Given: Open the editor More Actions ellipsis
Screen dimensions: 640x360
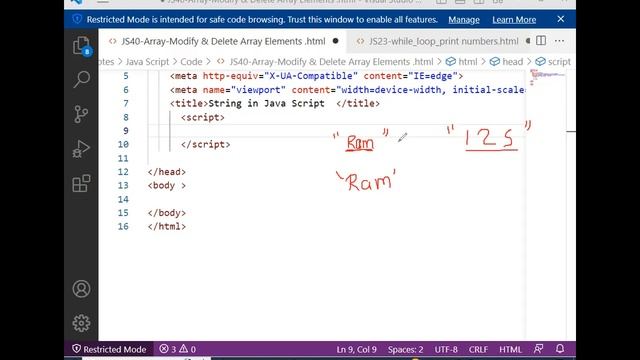Looking at the screenshot, I should (559, 41).
